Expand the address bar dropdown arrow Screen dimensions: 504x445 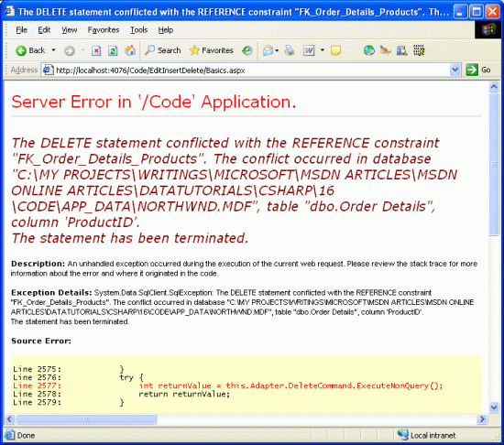[x=455, y=70]
